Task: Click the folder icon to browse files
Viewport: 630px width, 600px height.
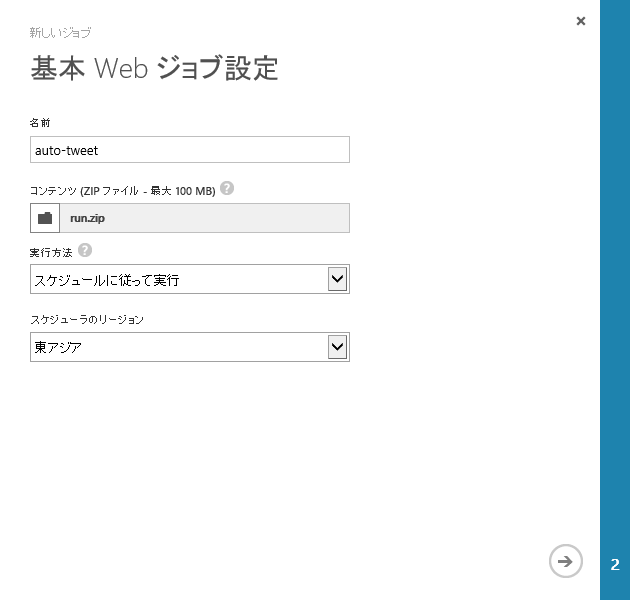Action: 45,218
